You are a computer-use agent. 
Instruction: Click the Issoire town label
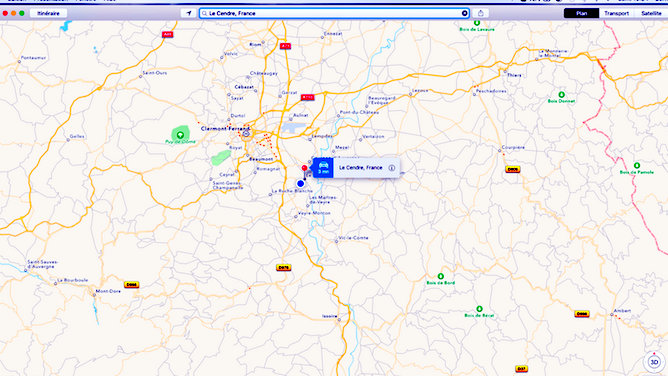tap(330, 316)
